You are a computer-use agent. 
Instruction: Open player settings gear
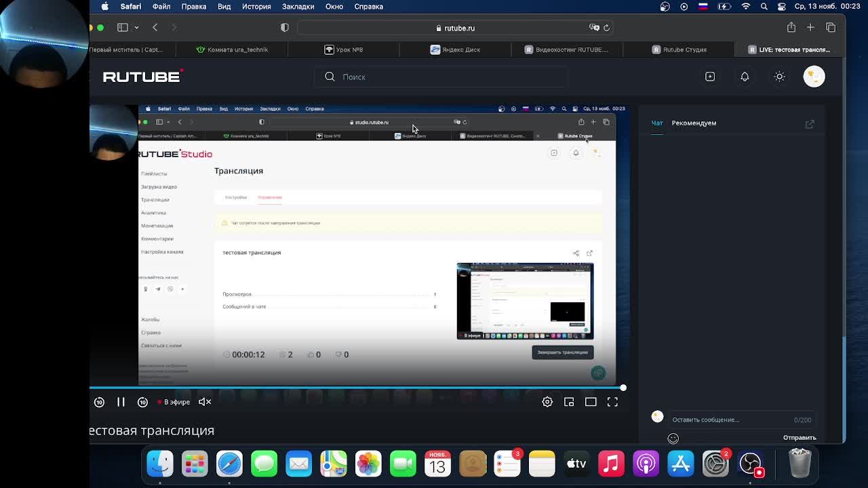pos(547,402)
